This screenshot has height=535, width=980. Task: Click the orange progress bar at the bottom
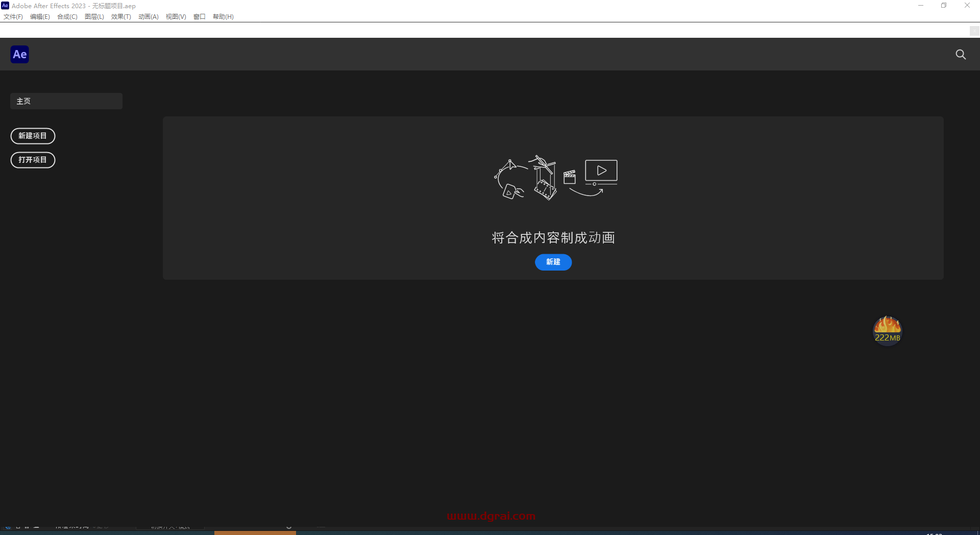(x=255, y=533)
